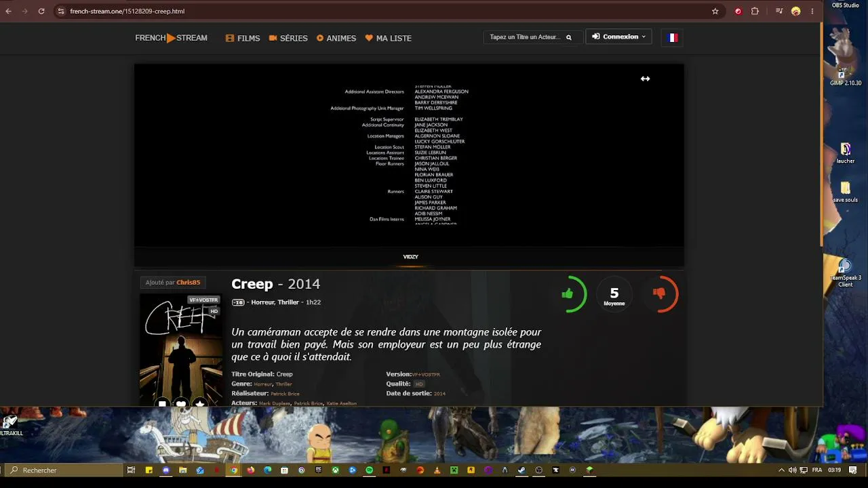Go back in browser history
The width and height of the screenshot is (868, 488).
9,11
